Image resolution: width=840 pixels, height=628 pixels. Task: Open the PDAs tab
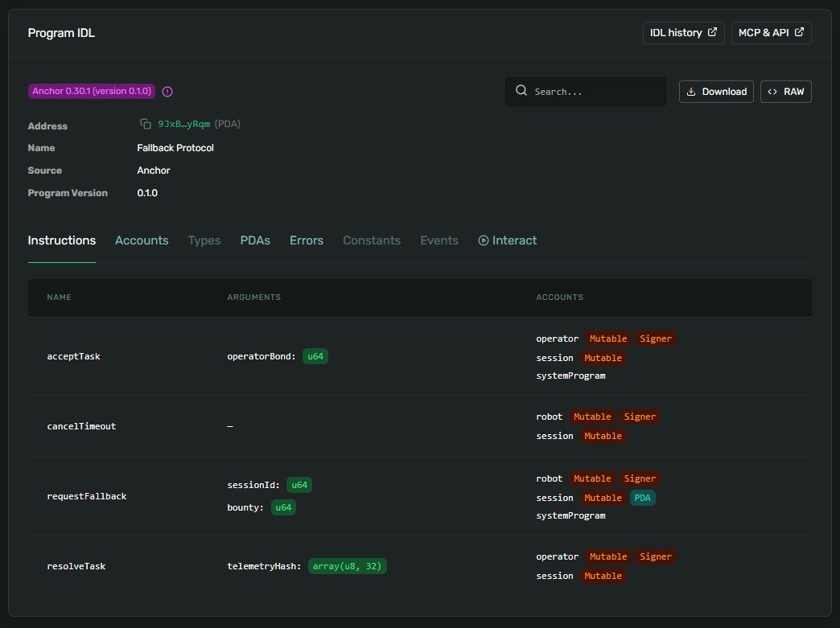tap(255, 240)
